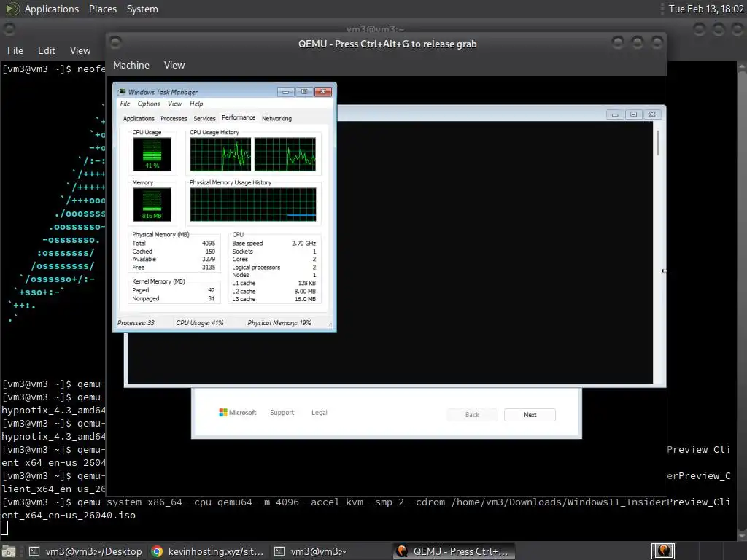747x560 pixels.
Task: Switch to the Processes tab
Action: (174, 119)
